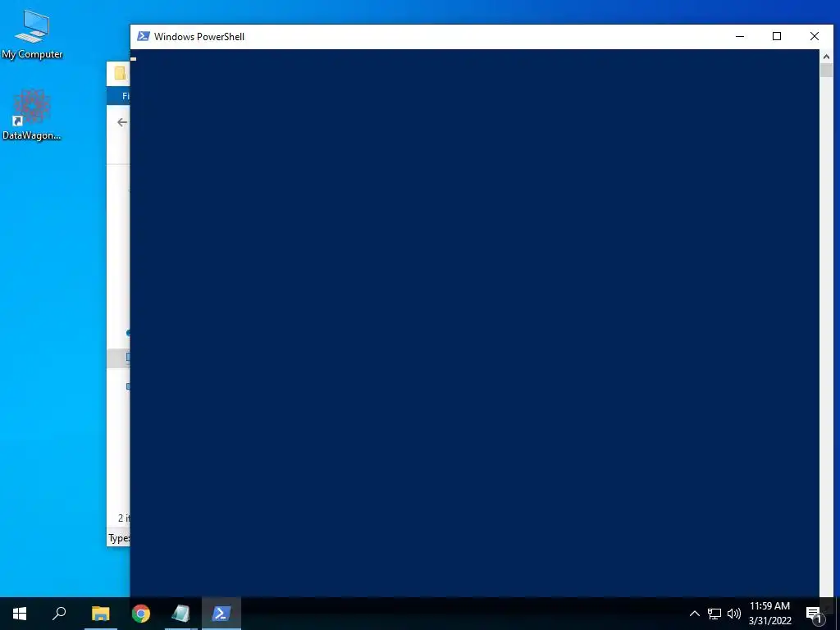Open the notification action center
This screenshot has width=840, height=630.
(814, 614)
